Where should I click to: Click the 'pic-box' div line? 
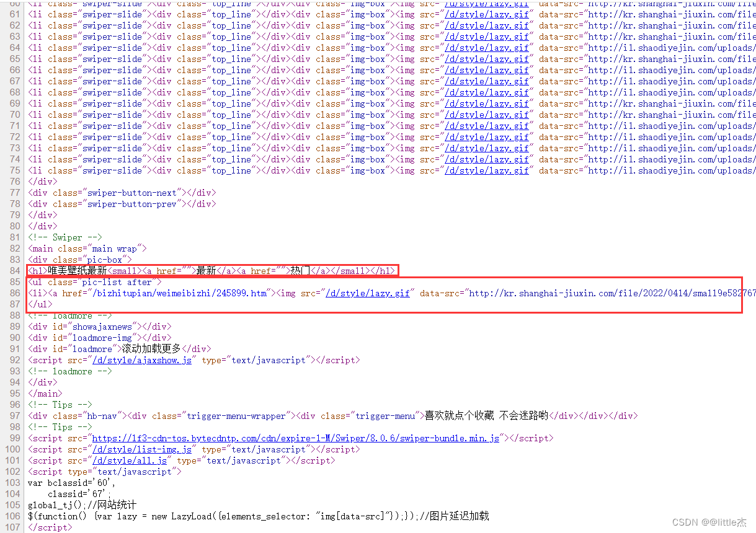pos(79,260)
